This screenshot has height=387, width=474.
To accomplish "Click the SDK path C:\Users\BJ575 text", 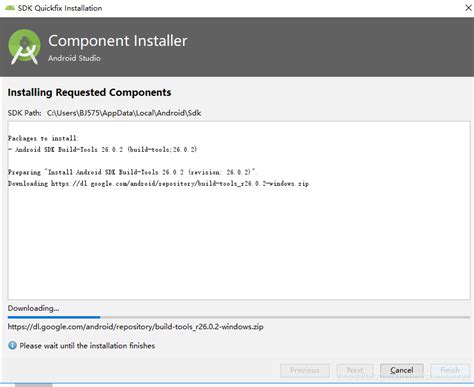I will [124, 113].
